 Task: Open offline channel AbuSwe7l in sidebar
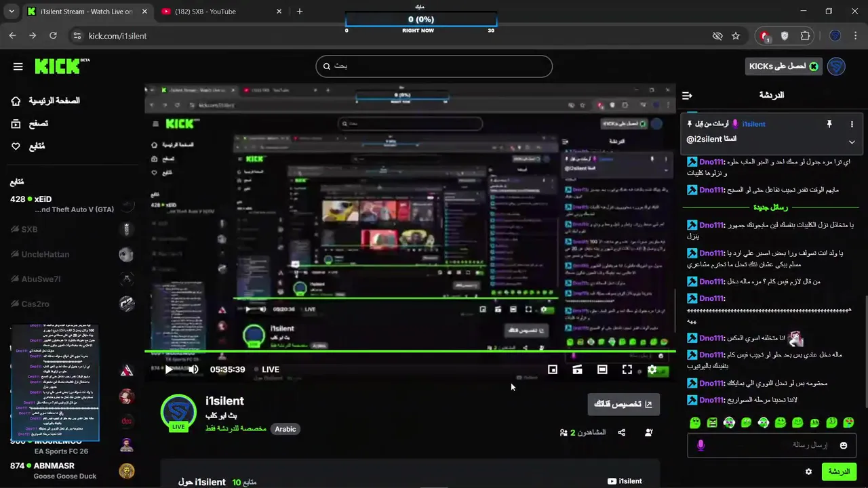[x=71, y=279]
